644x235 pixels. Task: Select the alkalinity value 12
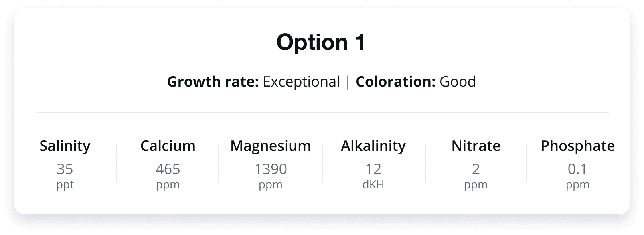click(373, 169)
